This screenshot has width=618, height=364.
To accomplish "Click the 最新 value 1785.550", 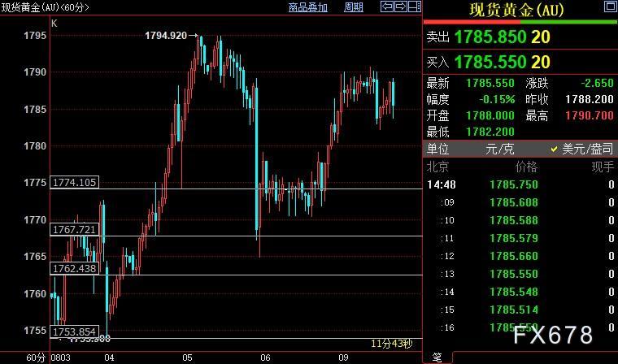I will [490, 83].
